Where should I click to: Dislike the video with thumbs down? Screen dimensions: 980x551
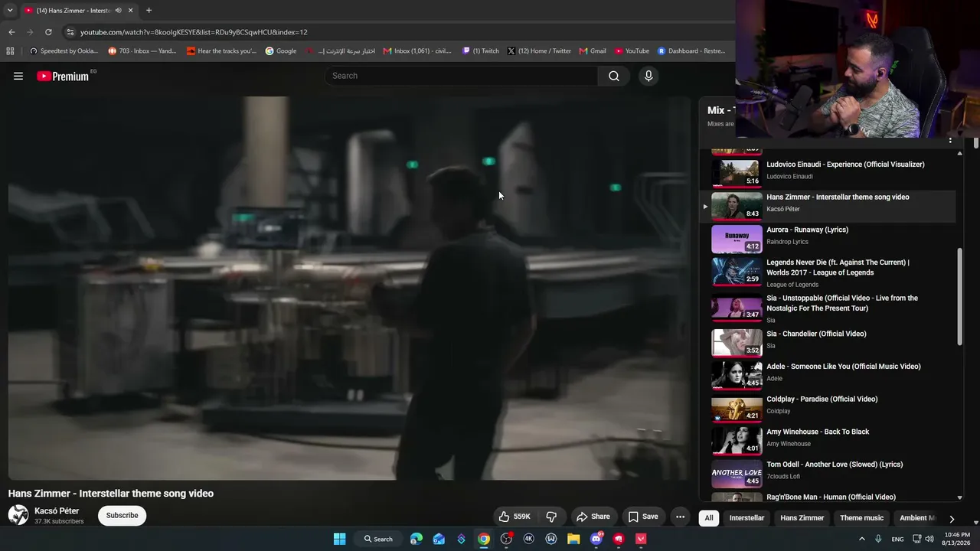[551, 517]
